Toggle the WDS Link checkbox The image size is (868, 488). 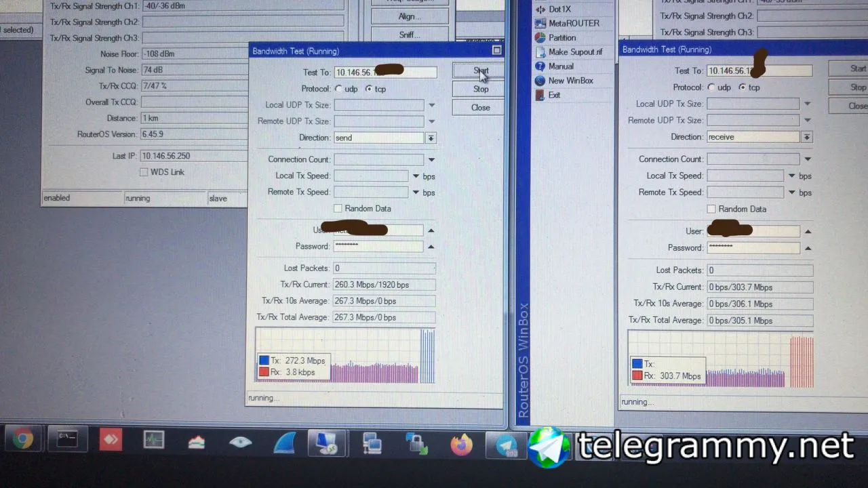144,172
